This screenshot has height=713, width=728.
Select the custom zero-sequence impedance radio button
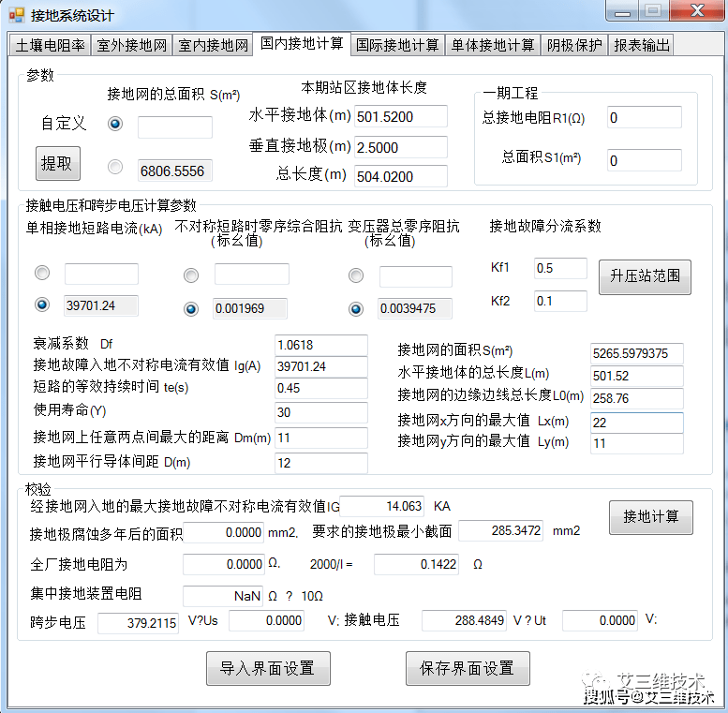tap(191, 275)
